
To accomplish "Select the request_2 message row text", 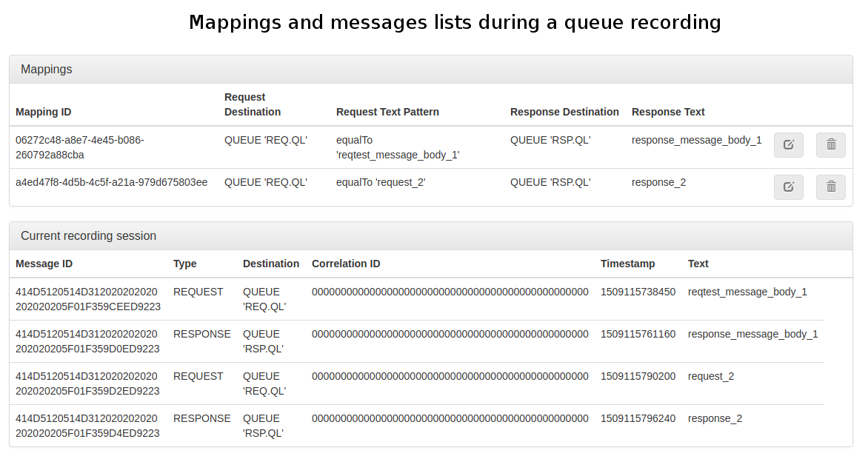I will point(711,376).
